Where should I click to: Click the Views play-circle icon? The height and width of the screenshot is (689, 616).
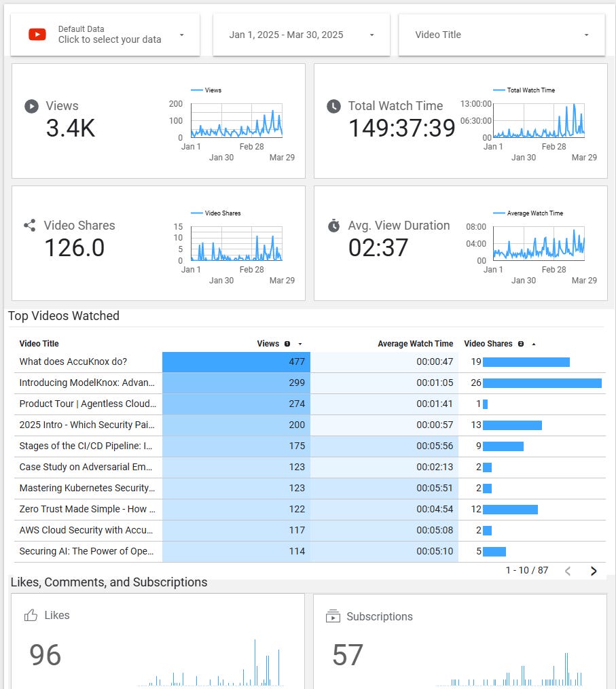(31, 106)
